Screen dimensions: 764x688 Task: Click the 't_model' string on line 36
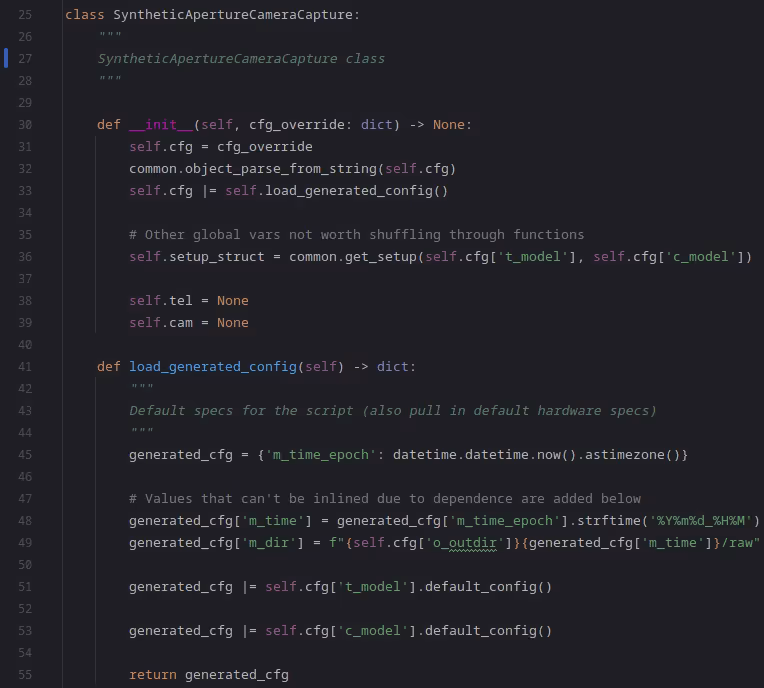(x=533, y=257)
